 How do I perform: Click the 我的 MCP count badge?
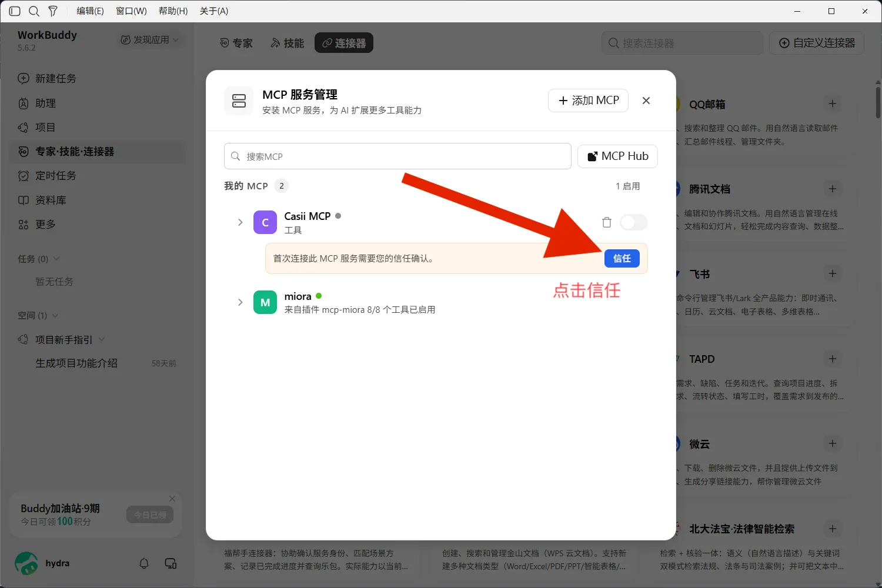[x=282, y=186]
